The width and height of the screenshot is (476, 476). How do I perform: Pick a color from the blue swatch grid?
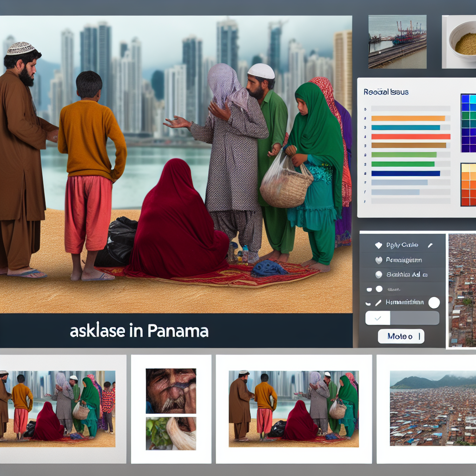[x=468, y=123]
